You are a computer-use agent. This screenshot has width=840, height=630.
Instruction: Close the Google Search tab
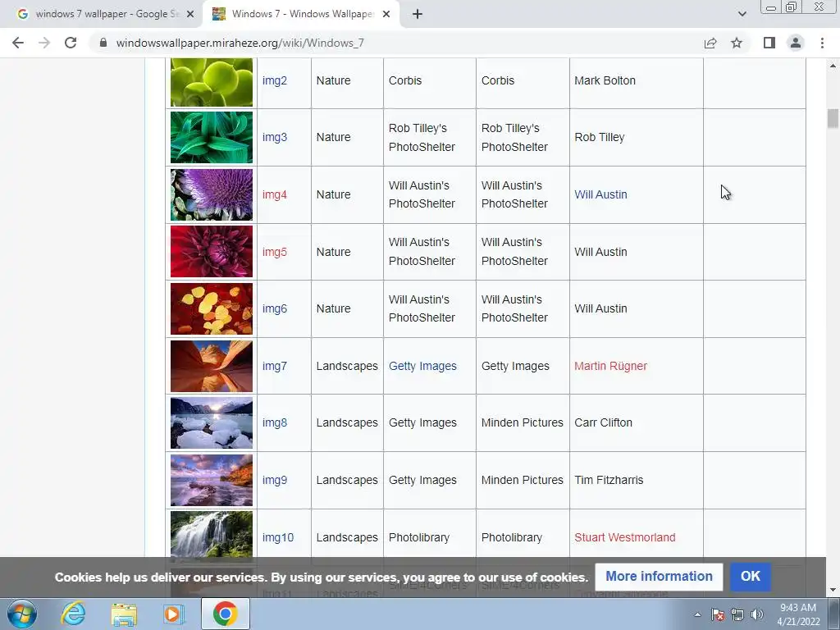(x=190, y=14)
